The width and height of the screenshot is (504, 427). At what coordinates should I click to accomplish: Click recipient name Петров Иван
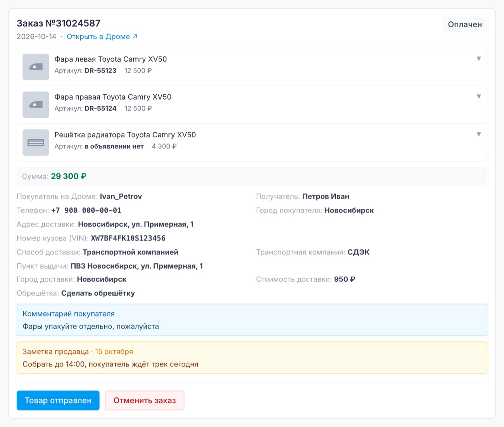(326, 197)
